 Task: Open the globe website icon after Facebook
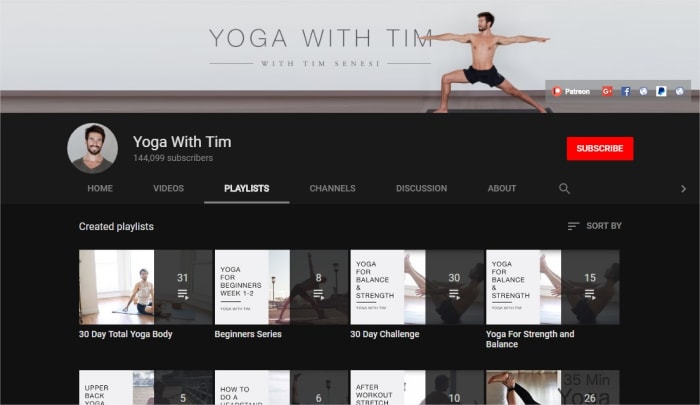643,92
